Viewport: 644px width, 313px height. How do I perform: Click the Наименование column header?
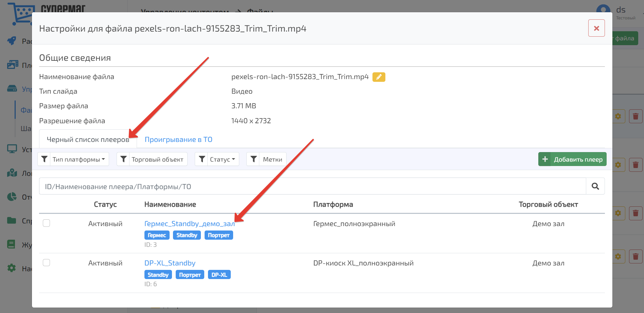pos(170,204)
